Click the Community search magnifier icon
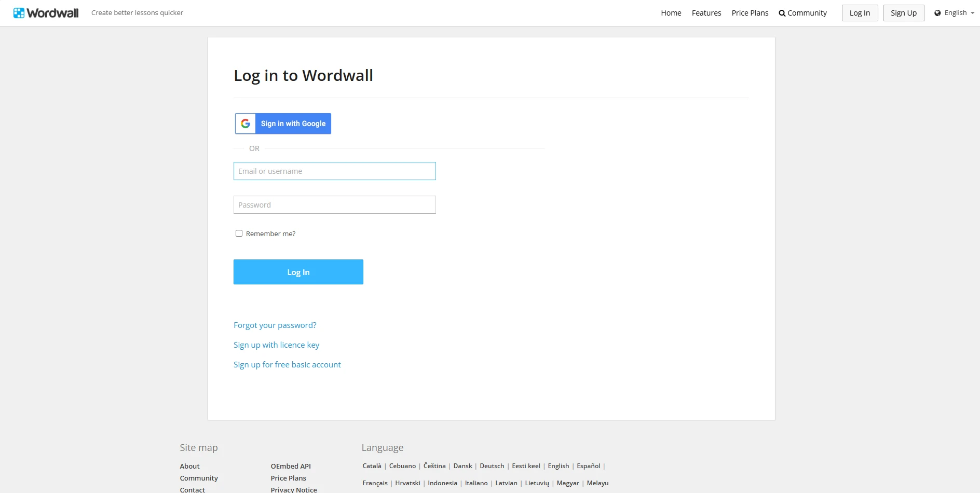 (782, 13)
